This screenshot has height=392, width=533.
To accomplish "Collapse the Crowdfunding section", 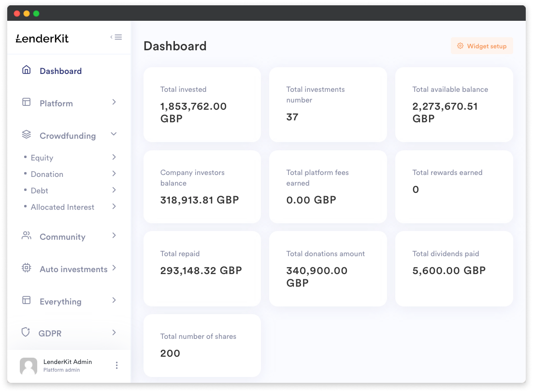I will click(x=114, y=134).
